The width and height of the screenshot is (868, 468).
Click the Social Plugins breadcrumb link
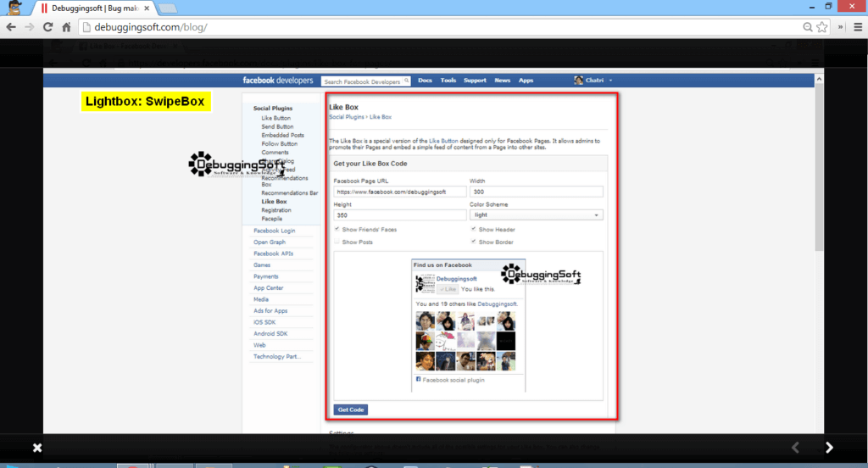point(347,117)
